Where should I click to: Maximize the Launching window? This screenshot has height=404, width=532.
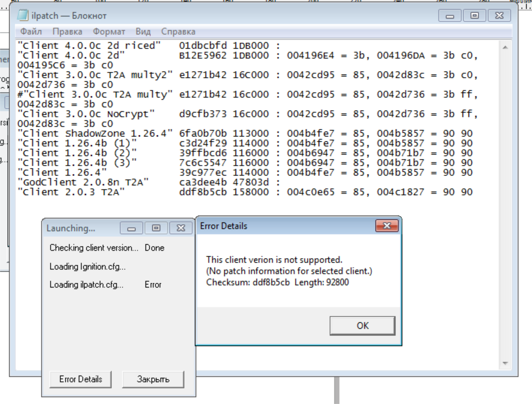[156, 228]
